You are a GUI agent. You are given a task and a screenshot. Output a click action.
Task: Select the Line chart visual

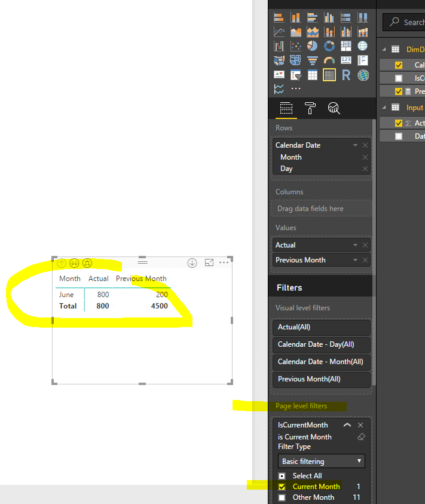tap(279, 32)
